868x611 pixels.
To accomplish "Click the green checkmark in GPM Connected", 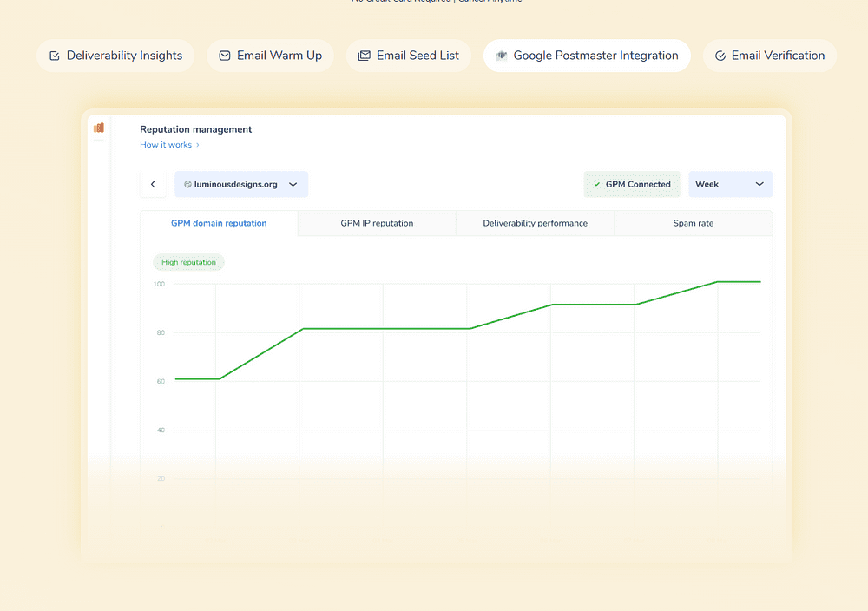I will (x=597, y=184).
